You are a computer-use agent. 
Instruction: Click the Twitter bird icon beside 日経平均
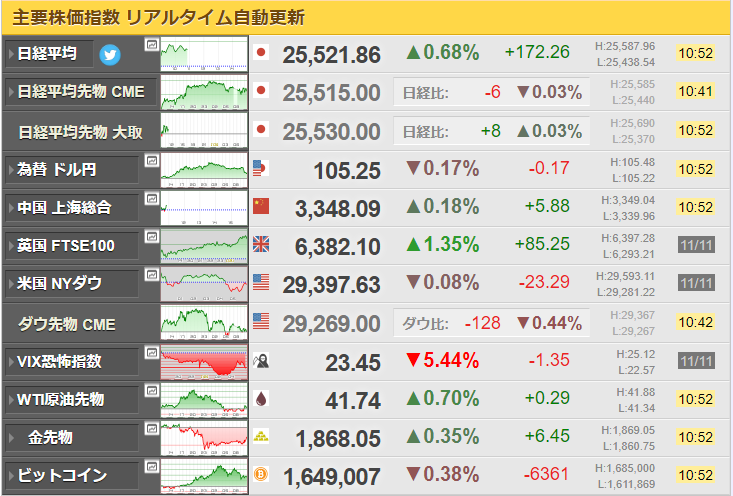[110, 55]
